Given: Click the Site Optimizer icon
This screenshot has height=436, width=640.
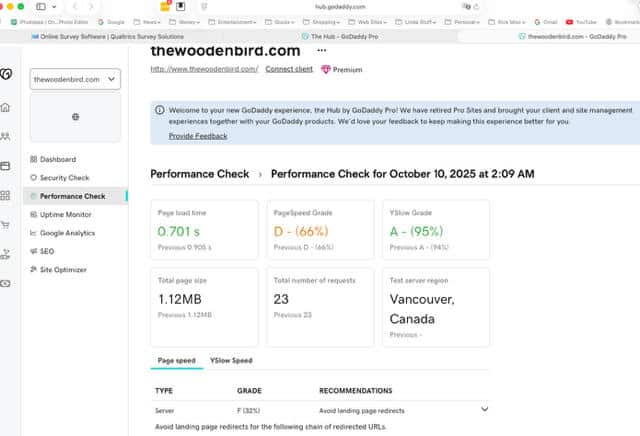Looking at the screenshot, I should coord(33,269).
